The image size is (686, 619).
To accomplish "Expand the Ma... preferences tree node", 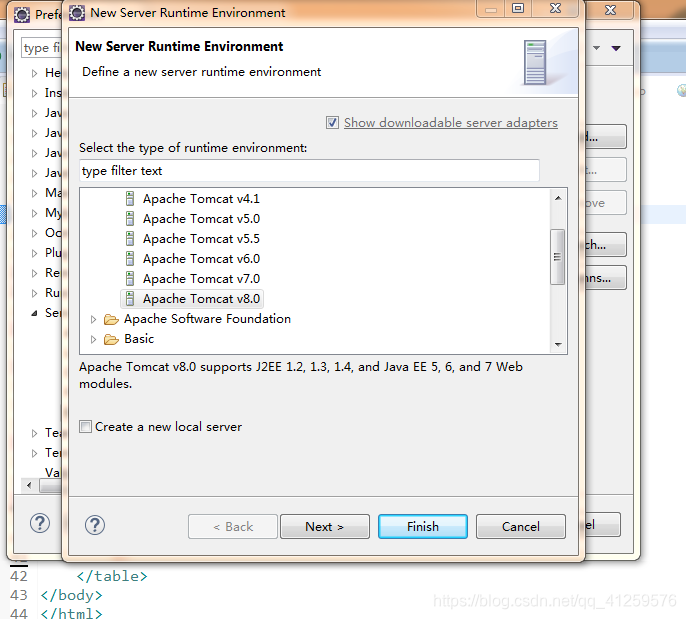I will point(35,193).
